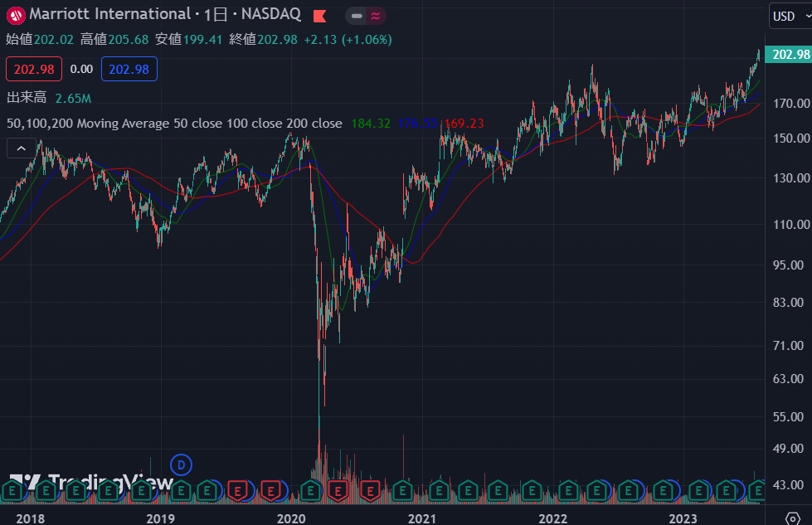Click the red 202.98 sell price button

coord(34,69)
